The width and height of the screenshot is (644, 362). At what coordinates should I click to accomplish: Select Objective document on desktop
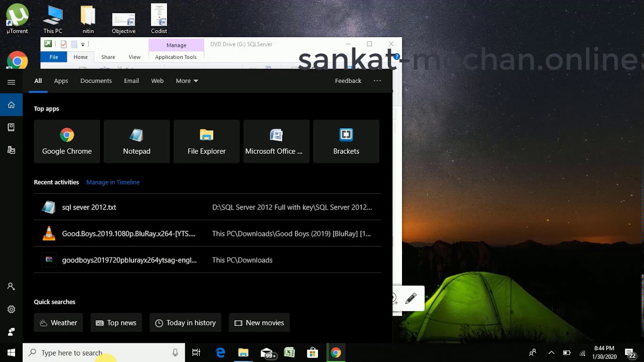pyautogui.click(x=124, y=22)
